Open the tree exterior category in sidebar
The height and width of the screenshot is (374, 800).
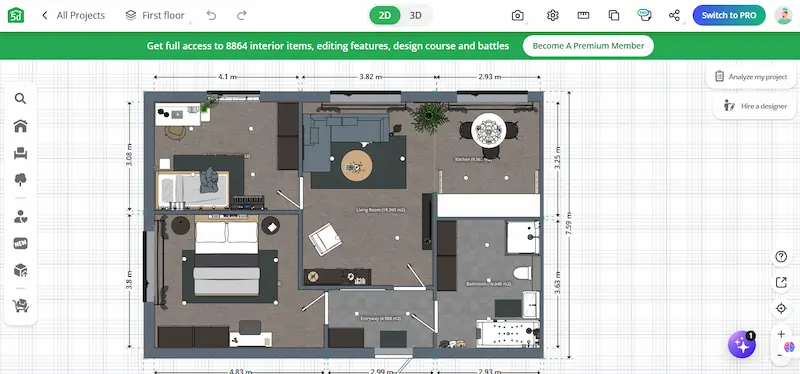click(x=20, y=179)
